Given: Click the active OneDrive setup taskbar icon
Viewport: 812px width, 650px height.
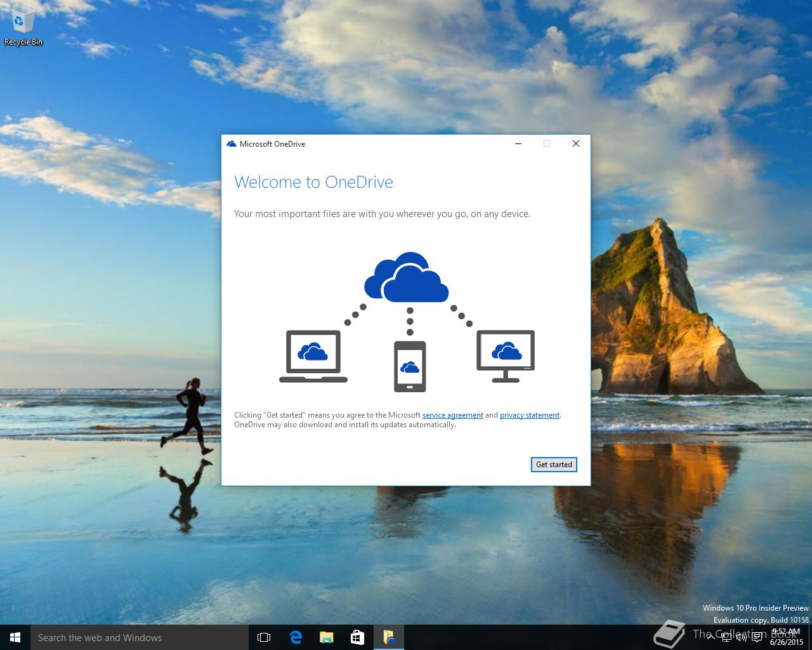Looking at the screenshot, I should coord(388,637).
